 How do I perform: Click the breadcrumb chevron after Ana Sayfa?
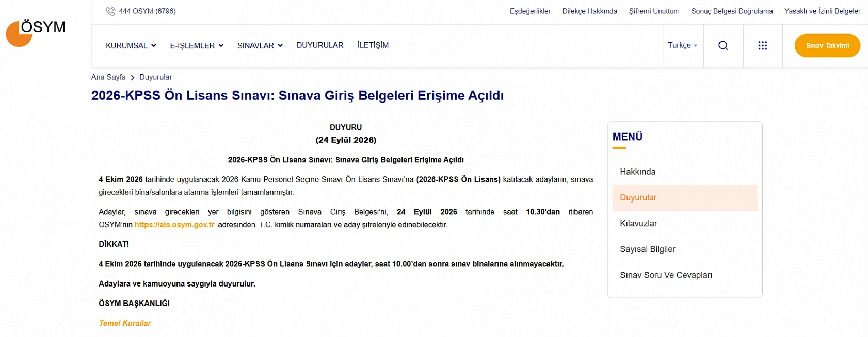tap(133, 78)
